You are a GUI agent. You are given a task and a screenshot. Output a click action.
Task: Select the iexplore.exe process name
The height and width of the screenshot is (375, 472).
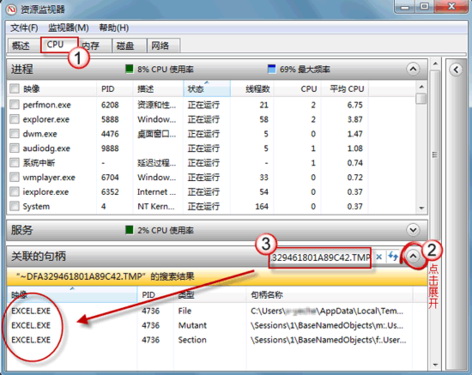(45, 192)
